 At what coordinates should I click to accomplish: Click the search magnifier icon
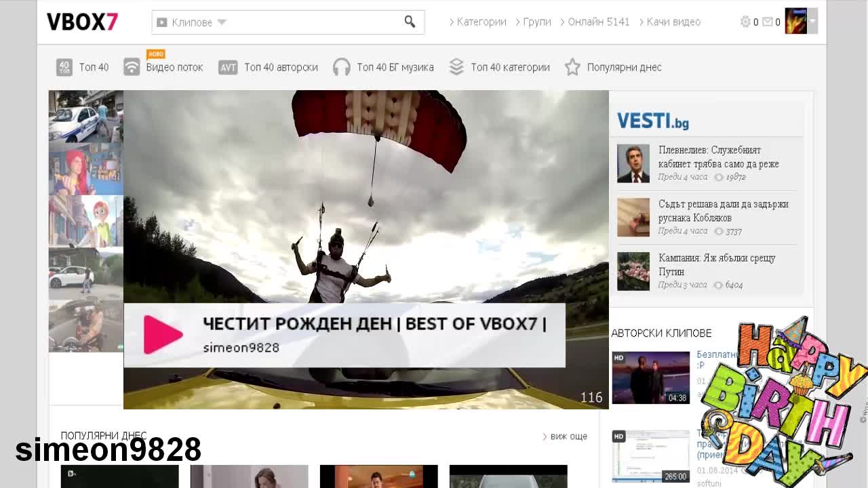click(410, 22)
